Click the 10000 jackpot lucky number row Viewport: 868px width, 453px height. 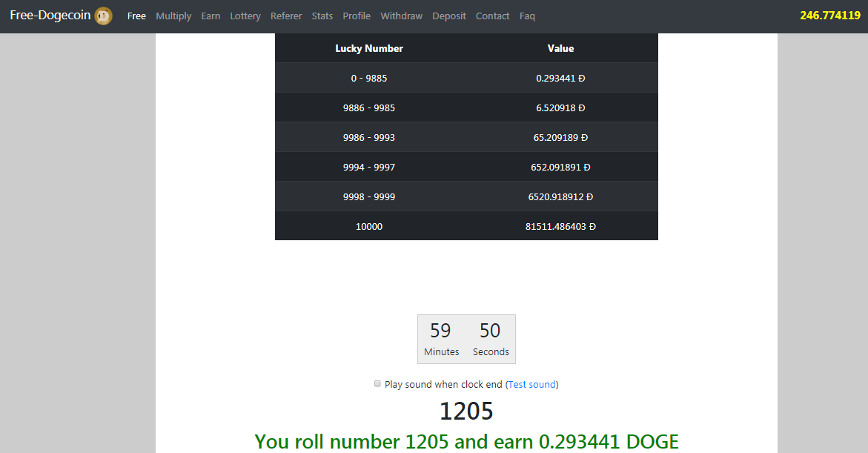coord(369,226)
